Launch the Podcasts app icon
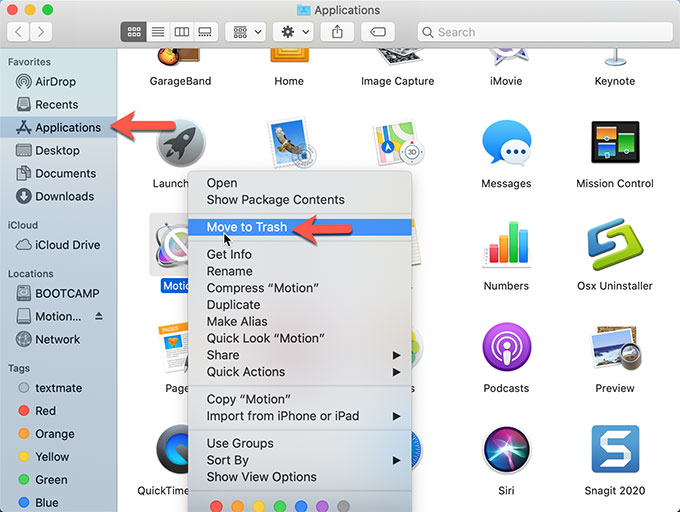The image size is (680, 512). (505, 351)
